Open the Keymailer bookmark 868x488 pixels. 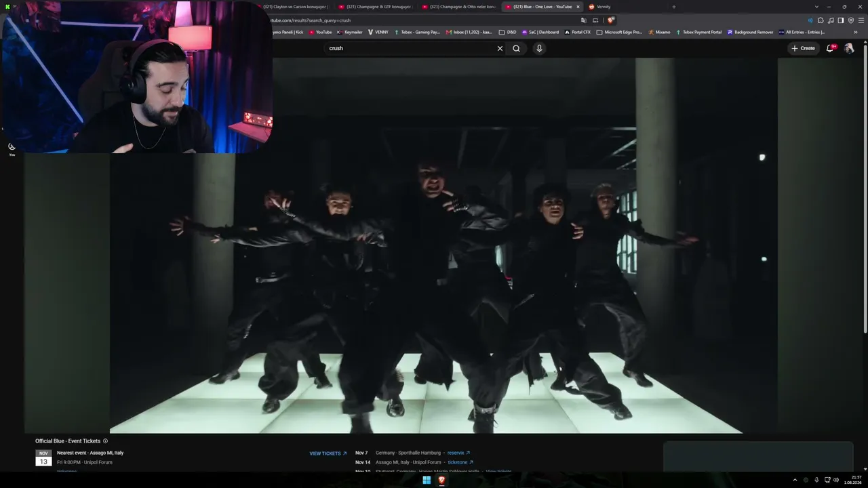(x=350, y=32)
